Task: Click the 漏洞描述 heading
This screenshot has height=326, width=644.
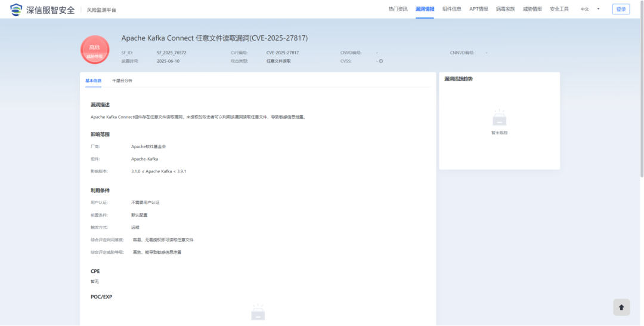Action: coord(100,105)
